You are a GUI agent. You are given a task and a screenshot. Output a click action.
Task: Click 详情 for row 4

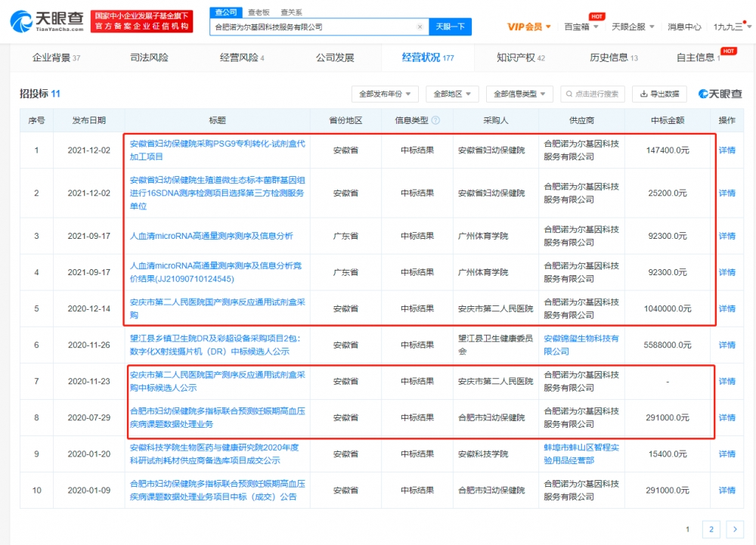click(x=727, y=272)
